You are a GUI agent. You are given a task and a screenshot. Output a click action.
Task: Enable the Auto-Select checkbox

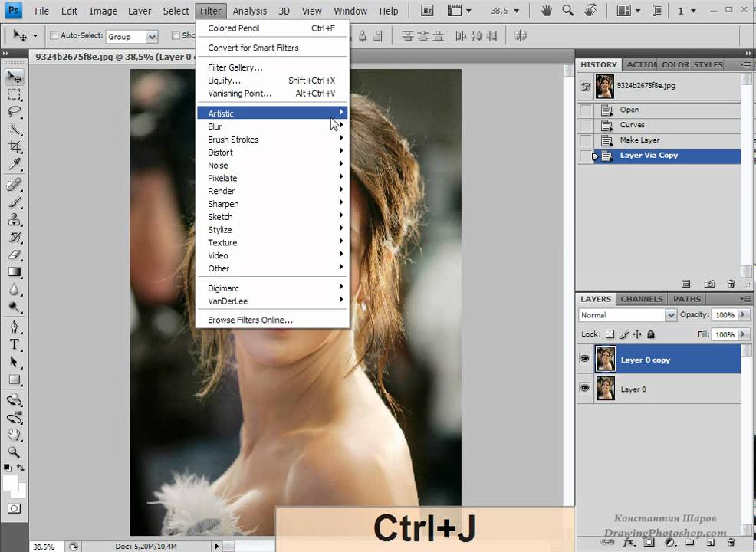pyautogui.click(x=54, y=35)
